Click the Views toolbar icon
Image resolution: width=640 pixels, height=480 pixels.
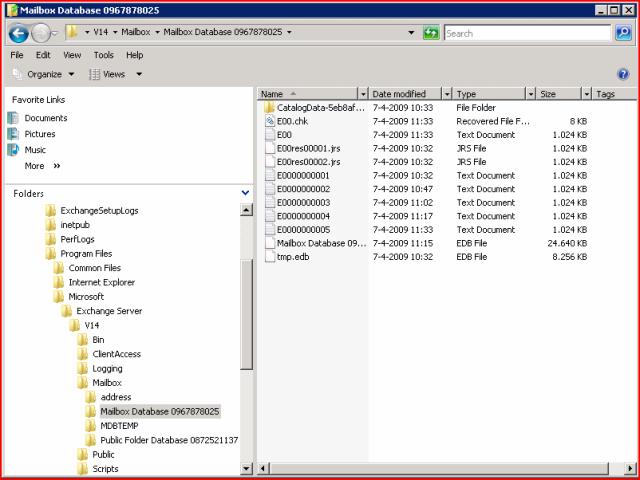point(94,74)
